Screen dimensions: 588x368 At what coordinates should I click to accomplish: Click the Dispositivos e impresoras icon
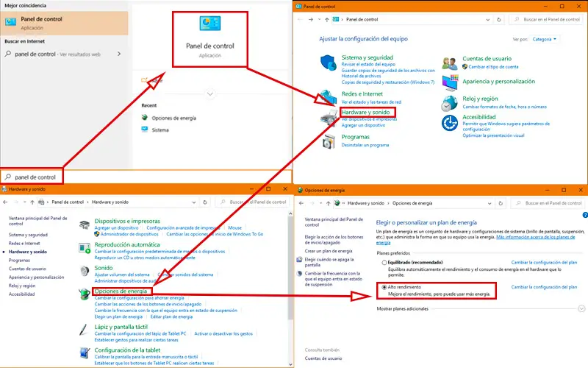(85, 225)
